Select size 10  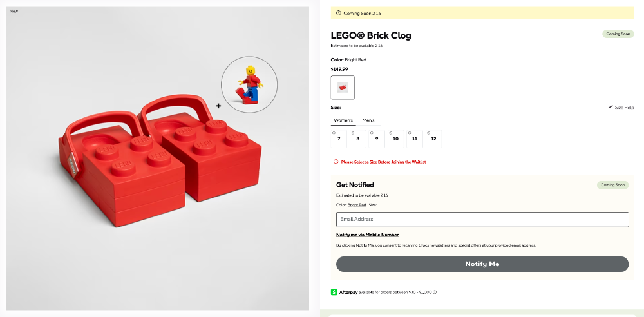(x=395, y=139)
